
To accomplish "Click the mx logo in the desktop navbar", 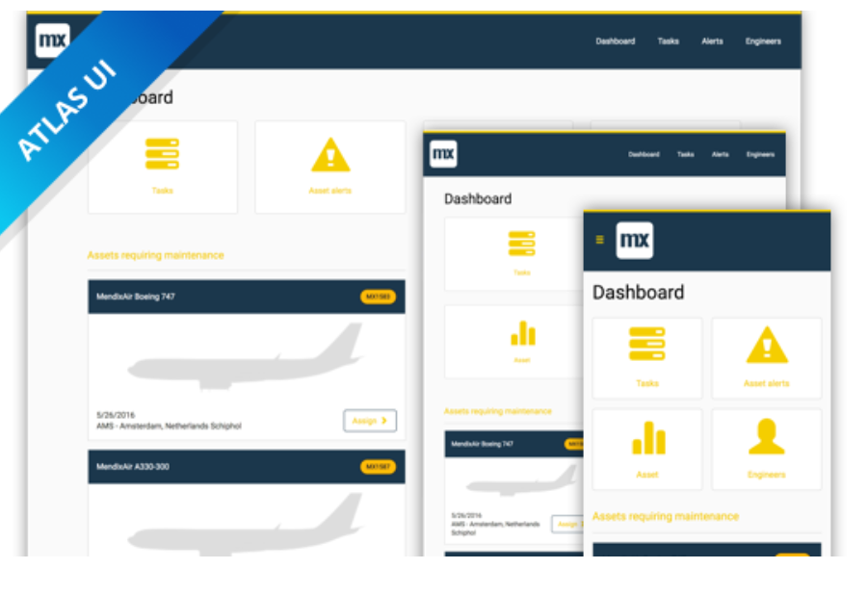I will click(x=53, y=40).
